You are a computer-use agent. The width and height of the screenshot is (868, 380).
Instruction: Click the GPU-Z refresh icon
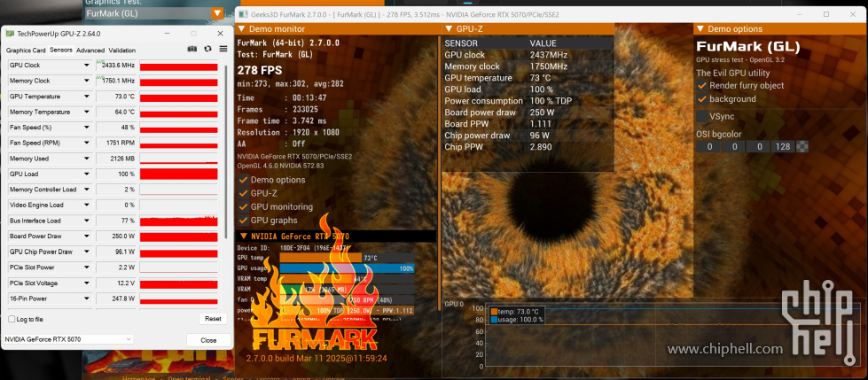point(207,50)
